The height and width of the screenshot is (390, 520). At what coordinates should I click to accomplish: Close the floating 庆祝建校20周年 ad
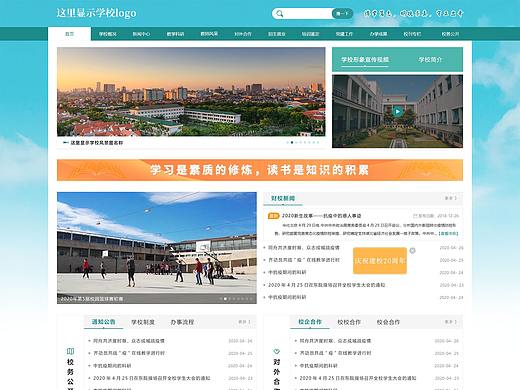click(x=412, y=250)
